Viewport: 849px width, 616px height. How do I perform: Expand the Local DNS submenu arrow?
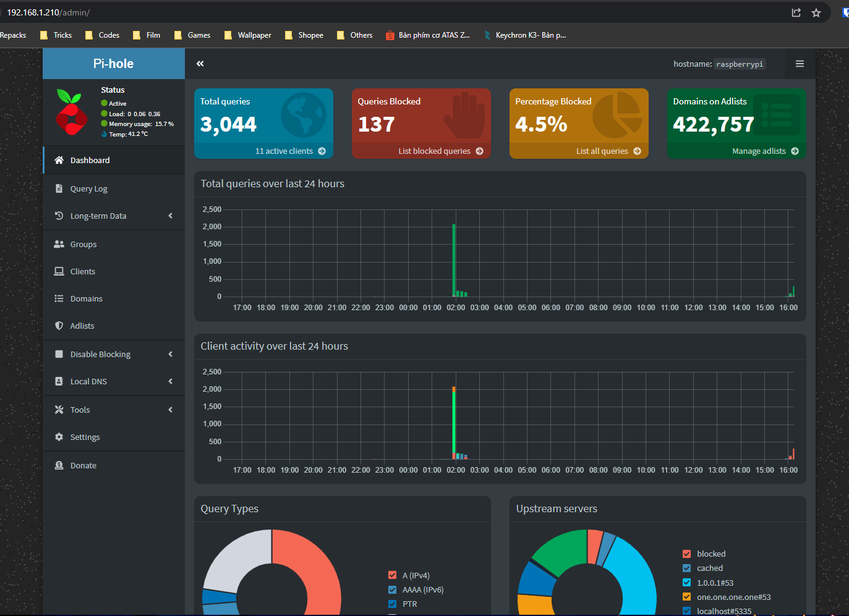[170, 381]
